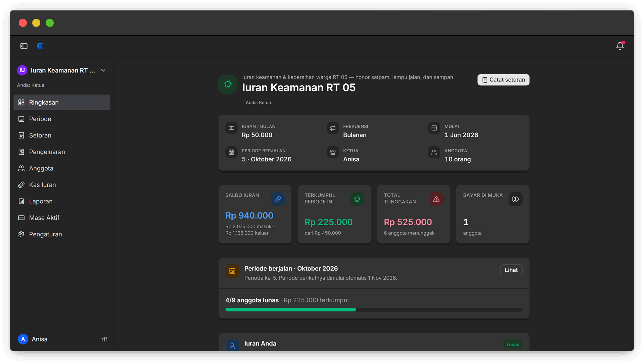The width and height of the screenshot is (644, 361).
Task: Open the Ringkasan menu item
Action: (x=62, y=103)
